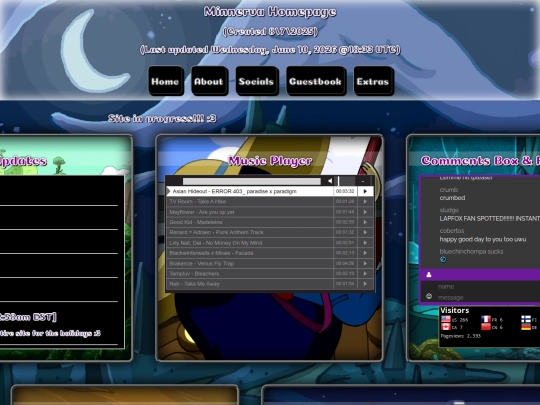Click the blue emoji in bluechinchompa's comment

click(x=443, y=259)
